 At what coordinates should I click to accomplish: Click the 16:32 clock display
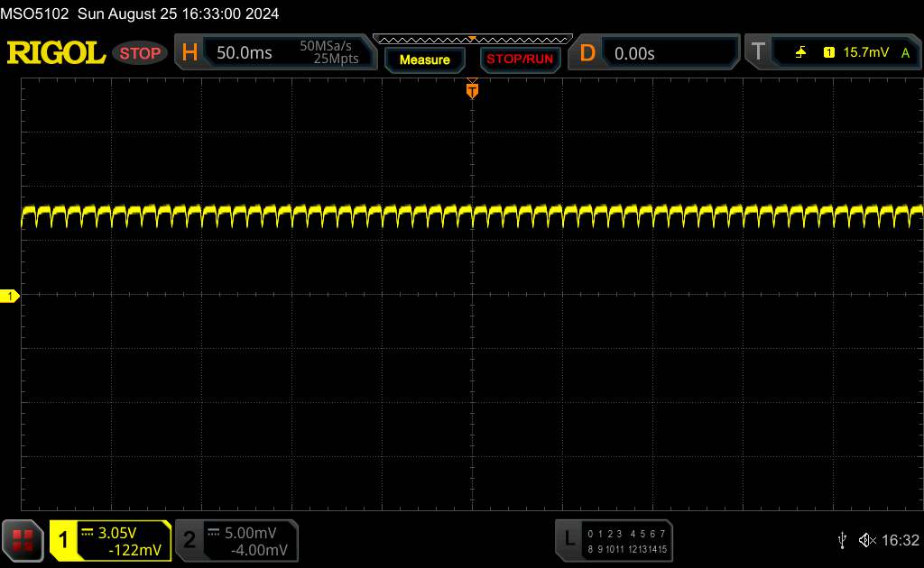click(x=900, y=540)
